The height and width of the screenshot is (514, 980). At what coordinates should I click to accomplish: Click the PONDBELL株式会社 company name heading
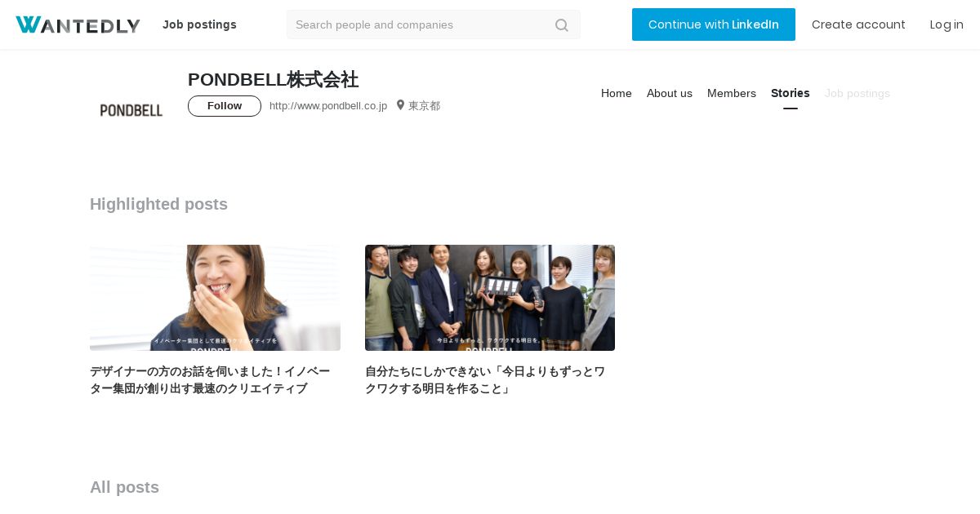(x=273, y=79)
